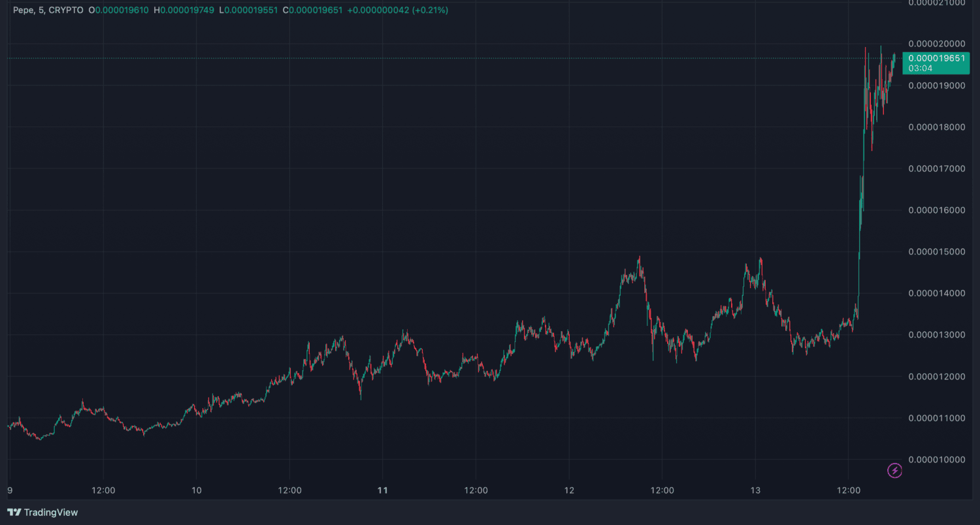Click the TradingView logo

point(42,513)
